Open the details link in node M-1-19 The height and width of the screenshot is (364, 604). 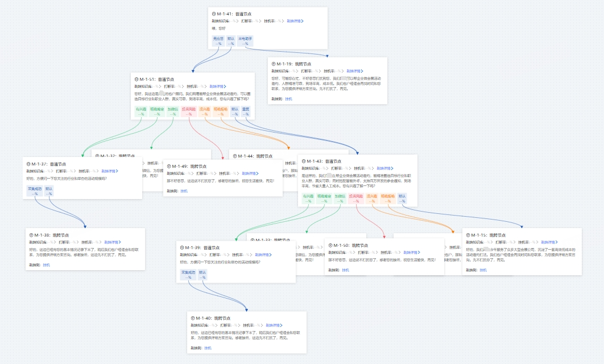pos(355,71)
